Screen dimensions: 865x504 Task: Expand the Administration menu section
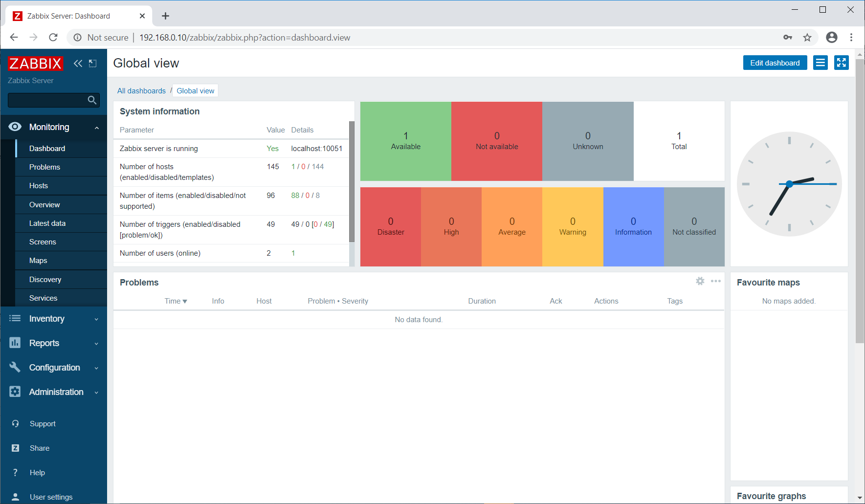click(97, 393)
